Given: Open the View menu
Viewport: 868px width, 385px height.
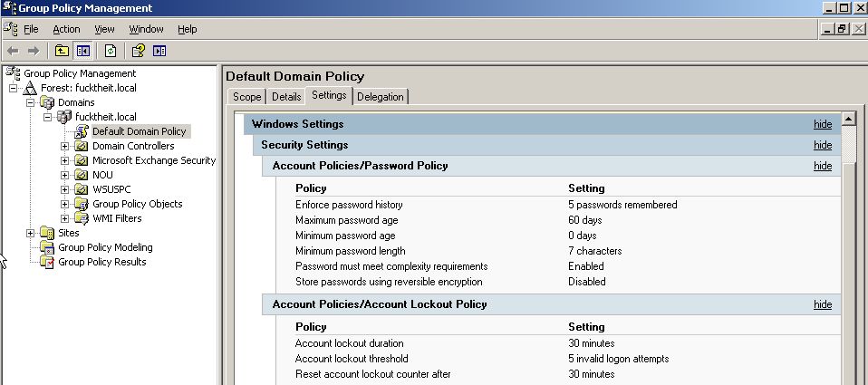Looking at the screenshot, I should click(104, 29).
